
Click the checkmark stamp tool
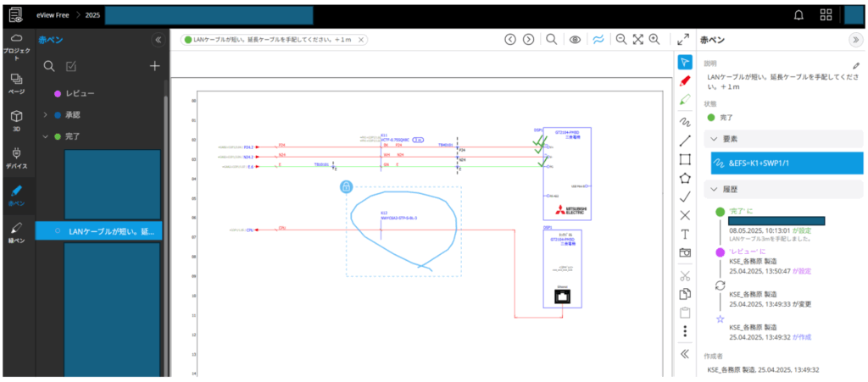(685, 197)
